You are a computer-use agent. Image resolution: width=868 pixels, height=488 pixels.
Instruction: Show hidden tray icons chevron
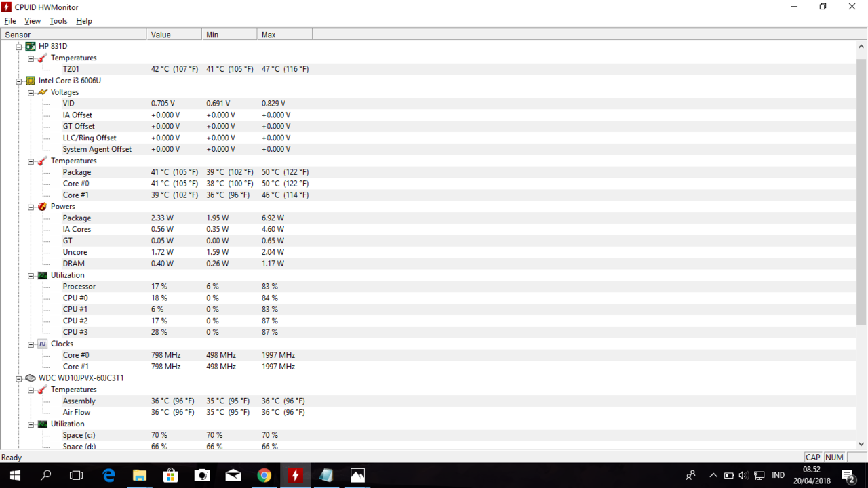pos(713,476)
